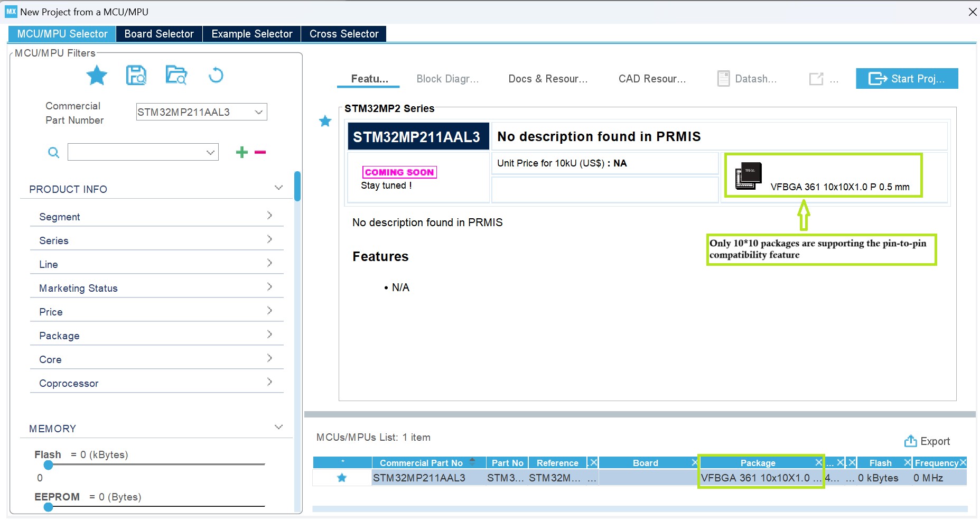The height and width of the screenshot is (520, 980).
Task: Click the save search floppy disk icon
Action: [136, 76]
